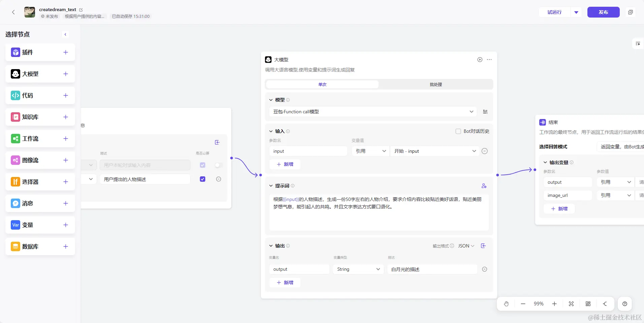Image resolution: width=644 pixels, height=323 pixels.
Task: Add a 图像流 image flow node
Action: tap(66, 160)
